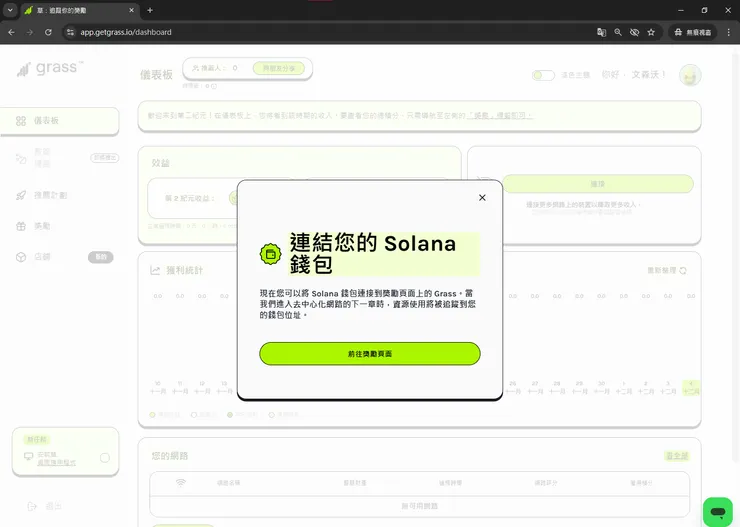Bookmark this page with the star

[x=651, y=32]
